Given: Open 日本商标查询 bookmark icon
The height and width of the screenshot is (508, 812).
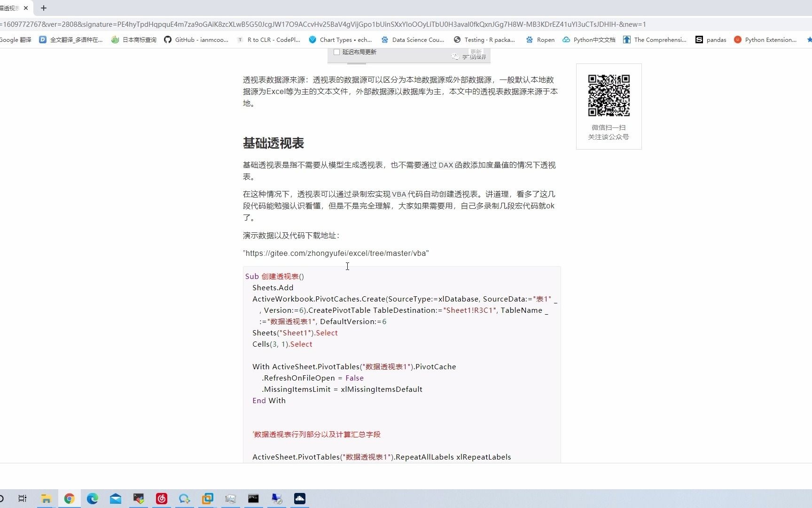Looking at the screenshot, I should 115,40.
